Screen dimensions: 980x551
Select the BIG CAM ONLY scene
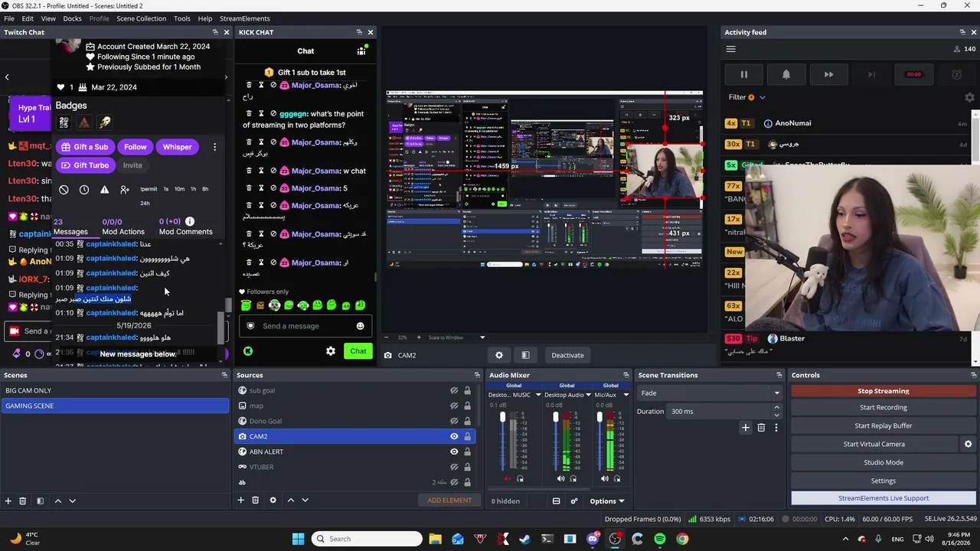(x=115, y=390)
